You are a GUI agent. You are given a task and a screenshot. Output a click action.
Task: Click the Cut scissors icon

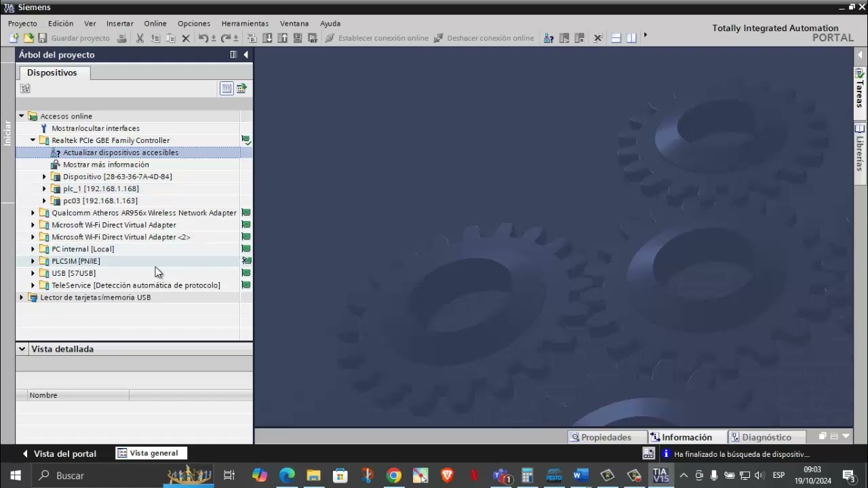pos(140,38)
